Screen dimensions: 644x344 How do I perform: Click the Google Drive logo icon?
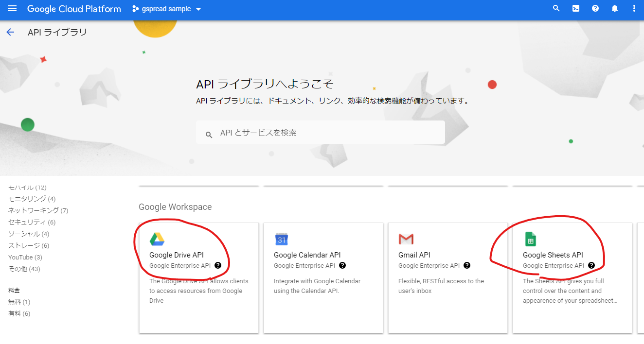point(157,239)
